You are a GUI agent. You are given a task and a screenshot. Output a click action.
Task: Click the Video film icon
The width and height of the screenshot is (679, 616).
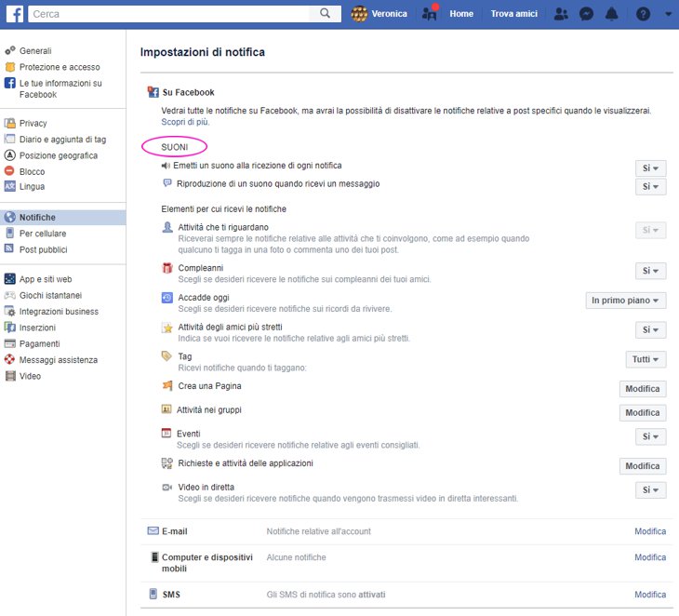click(x=10, y=376)
